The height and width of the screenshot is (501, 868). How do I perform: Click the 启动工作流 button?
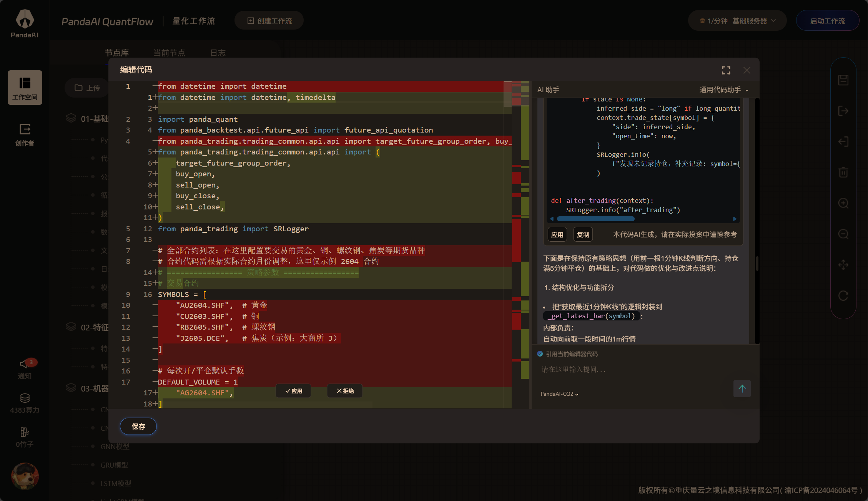[x=828, y=21]
